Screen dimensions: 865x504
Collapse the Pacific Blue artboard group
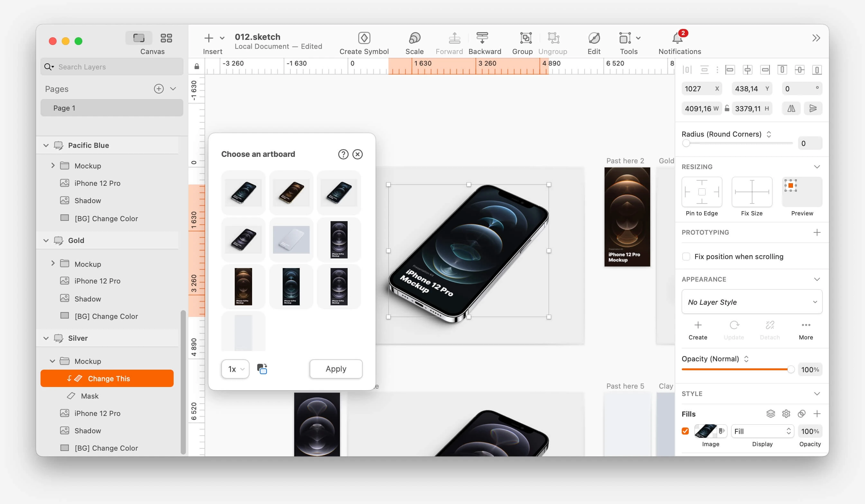pos(46,146)
